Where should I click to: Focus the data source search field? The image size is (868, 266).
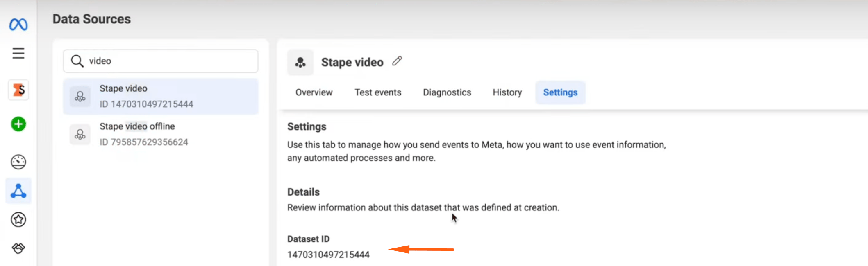[x=161, y=61]
